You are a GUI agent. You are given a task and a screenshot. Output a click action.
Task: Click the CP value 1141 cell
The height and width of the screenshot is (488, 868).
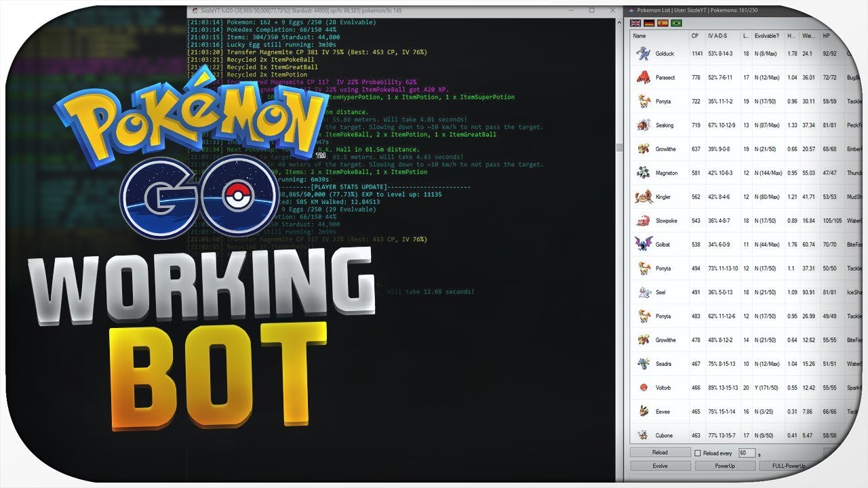(x=696, y=54)
